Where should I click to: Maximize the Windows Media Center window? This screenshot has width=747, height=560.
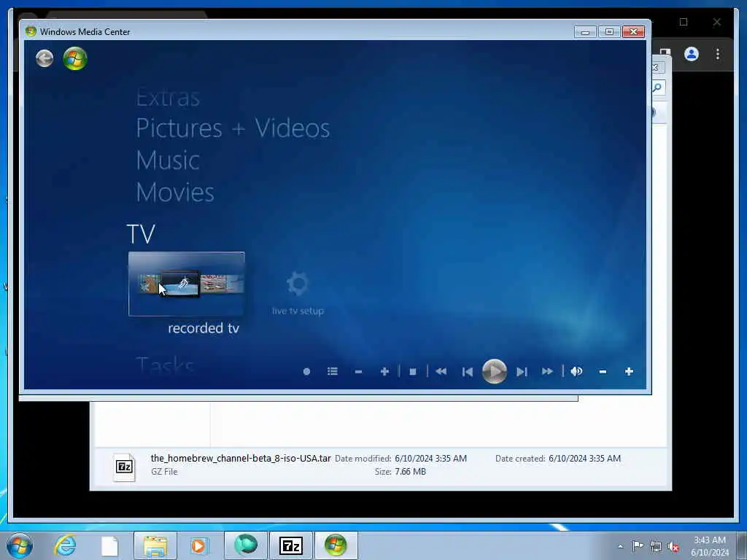coord(609,32)
